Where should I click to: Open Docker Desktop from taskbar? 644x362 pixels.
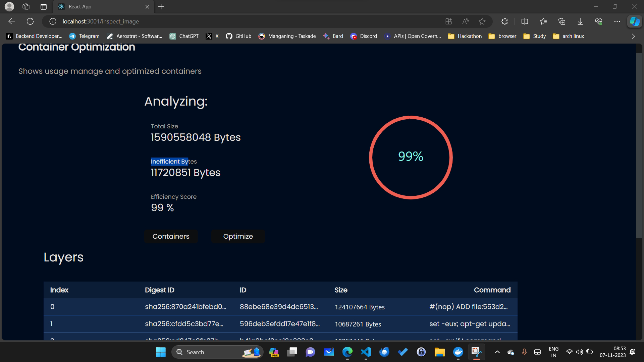tap(458, 352)
